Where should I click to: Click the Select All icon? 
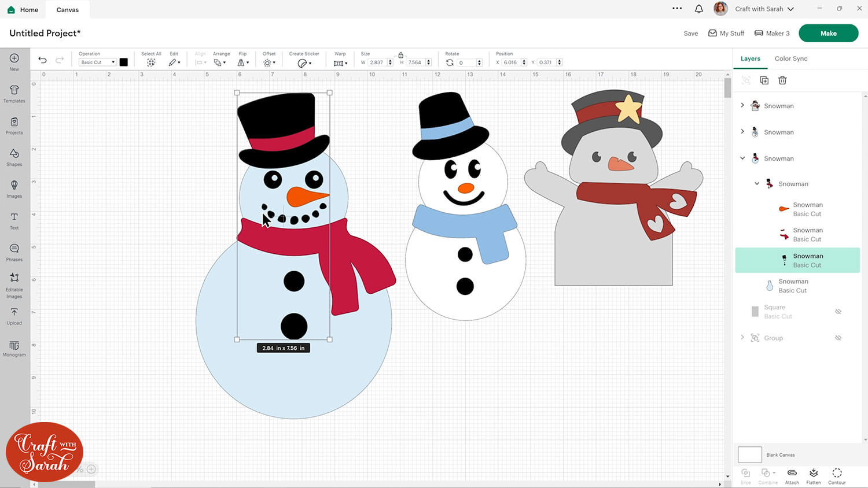coord(151,62)
